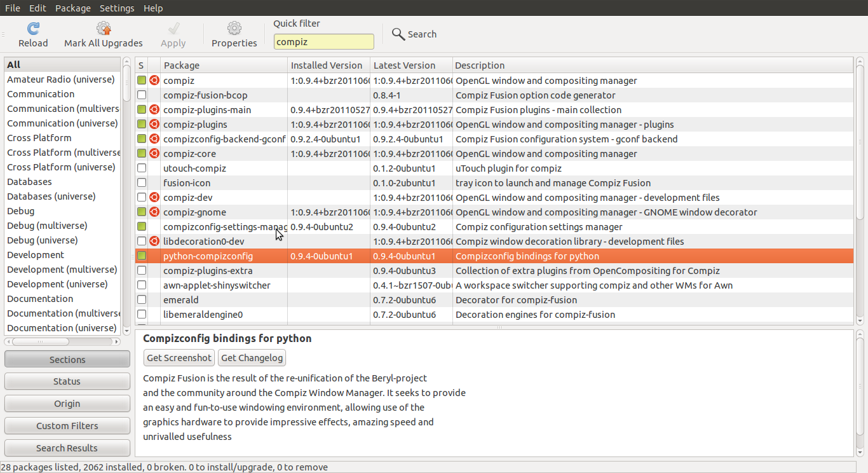Sort by the Installed Version column header

pos(329,65)
